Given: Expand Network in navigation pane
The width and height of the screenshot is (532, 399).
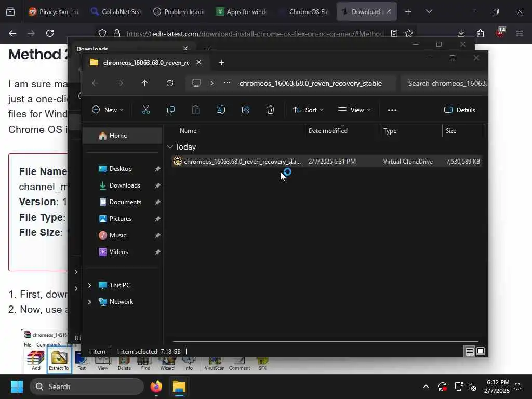Looking at the screenshot, I should (89, 302).
